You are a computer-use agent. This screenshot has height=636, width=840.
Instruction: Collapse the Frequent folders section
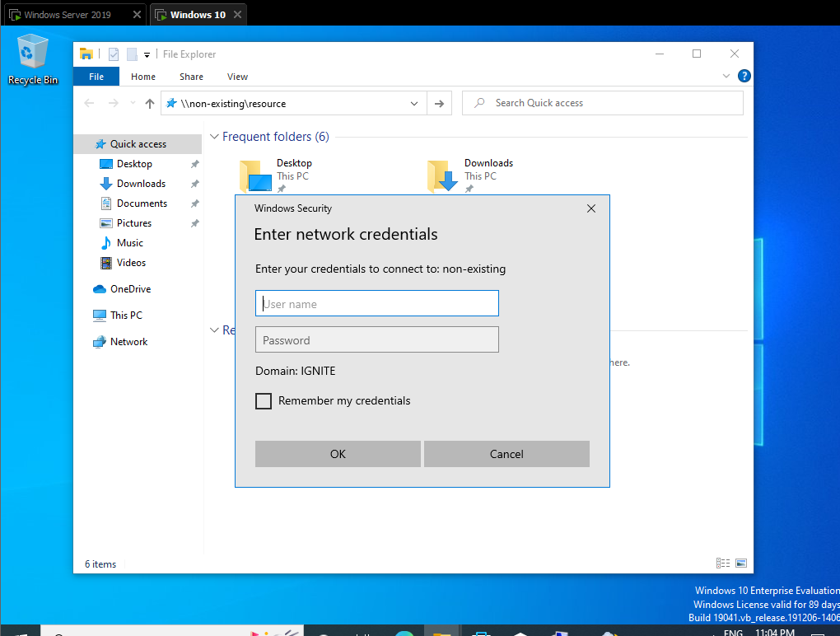click(214, 136)
